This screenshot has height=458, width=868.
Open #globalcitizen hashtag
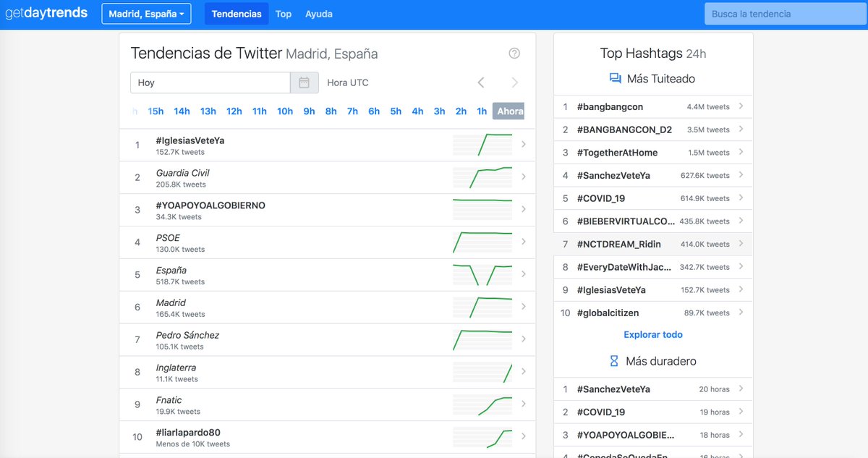(608, 313)
